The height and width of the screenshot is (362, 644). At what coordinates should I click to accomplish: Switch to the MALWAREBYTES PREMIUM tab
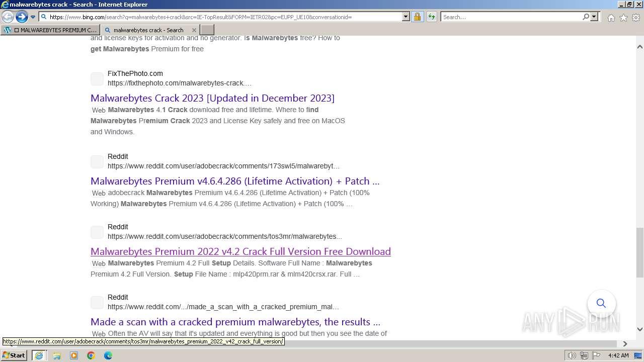(50, 30)
